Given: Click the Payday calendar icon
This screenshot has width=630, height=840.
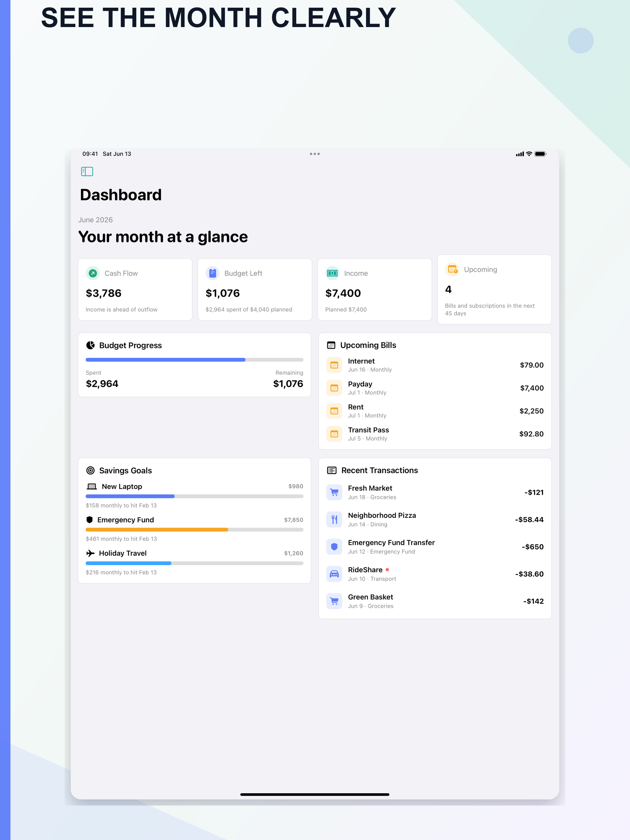Looking at the screenshot, I should (x=334, y=388).
